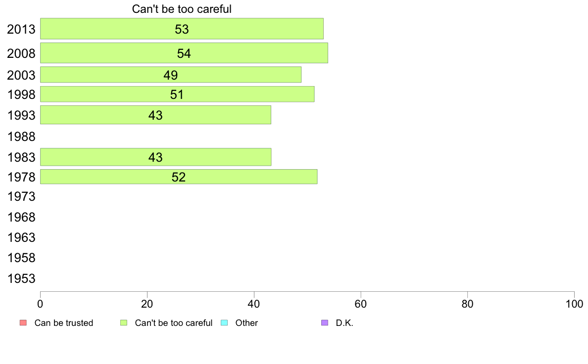Click the Can't be too careful chart title

coord(182,9)
